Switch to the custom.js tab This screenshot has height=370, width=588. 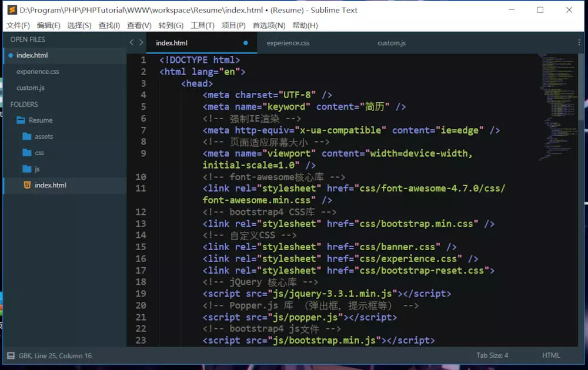392,43
